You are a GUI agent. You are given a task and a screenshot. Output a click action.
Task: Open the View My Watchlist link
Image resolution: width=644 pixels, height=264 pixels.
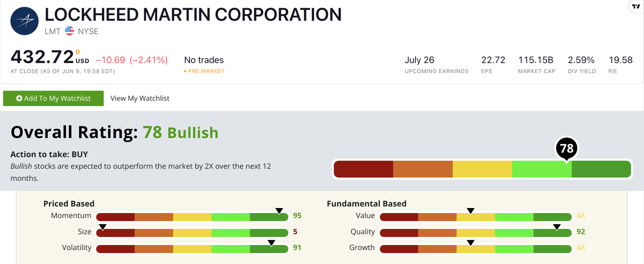point(140,98)
